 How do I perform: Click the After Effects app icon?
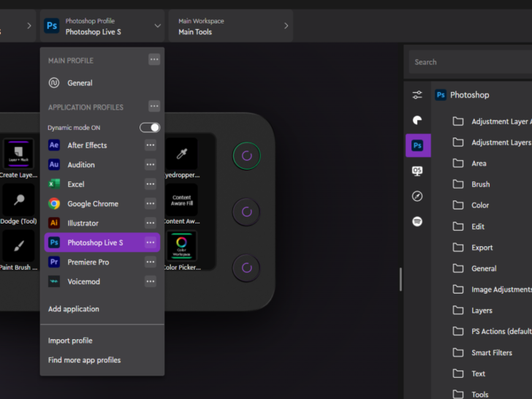[x=54, y=145]
